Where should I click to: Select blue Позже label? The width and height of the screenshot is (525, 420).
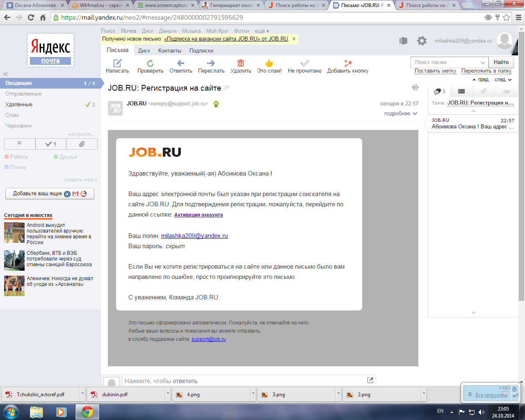[x=15, y=167]
